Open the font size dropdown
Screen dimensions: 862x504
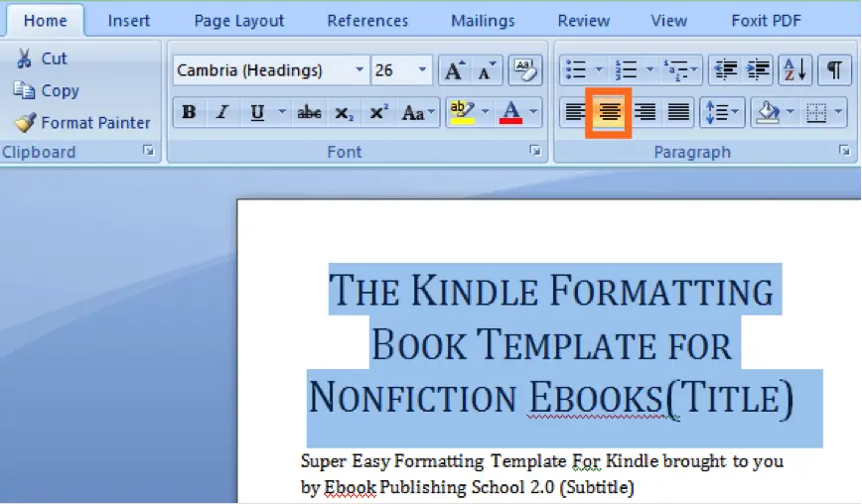tap(422, 70)
